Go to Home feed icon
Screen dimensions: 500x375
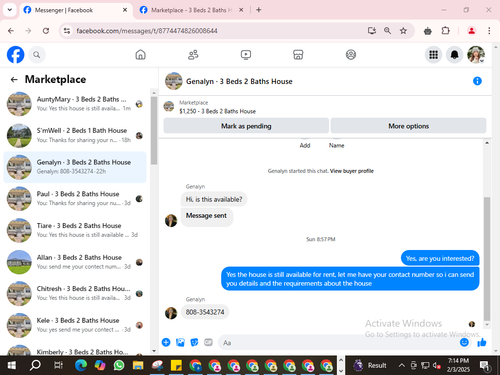(140, 55)
